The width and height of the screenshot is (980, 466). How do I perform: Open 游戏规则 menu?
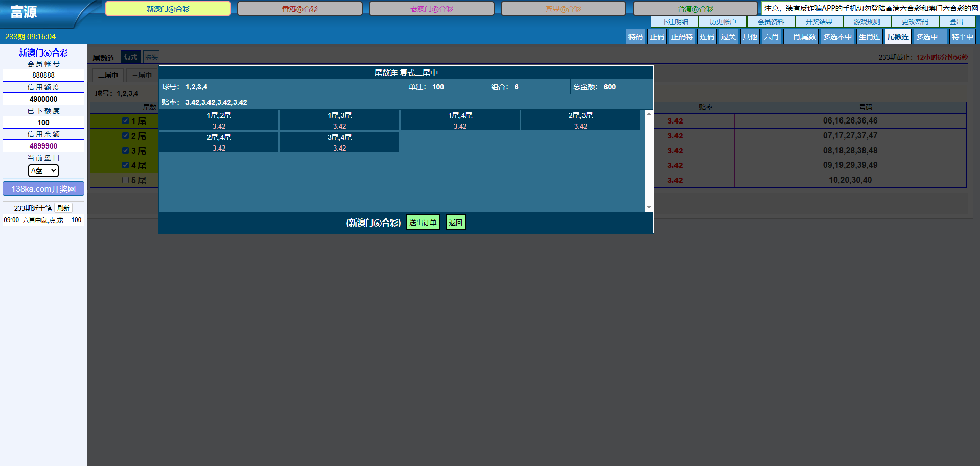click(x=867, y=22)
